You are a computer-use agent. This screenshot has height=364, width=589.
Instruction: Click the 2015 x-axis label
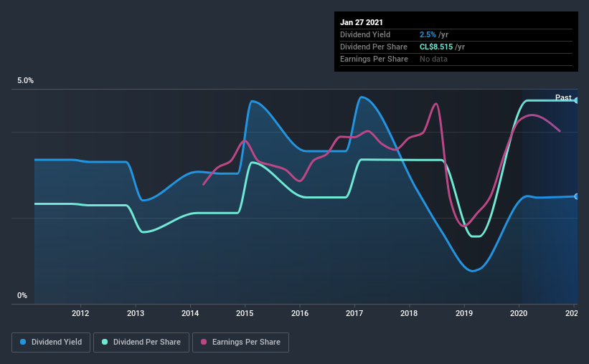pyautogui.click(x=245, y=313)
